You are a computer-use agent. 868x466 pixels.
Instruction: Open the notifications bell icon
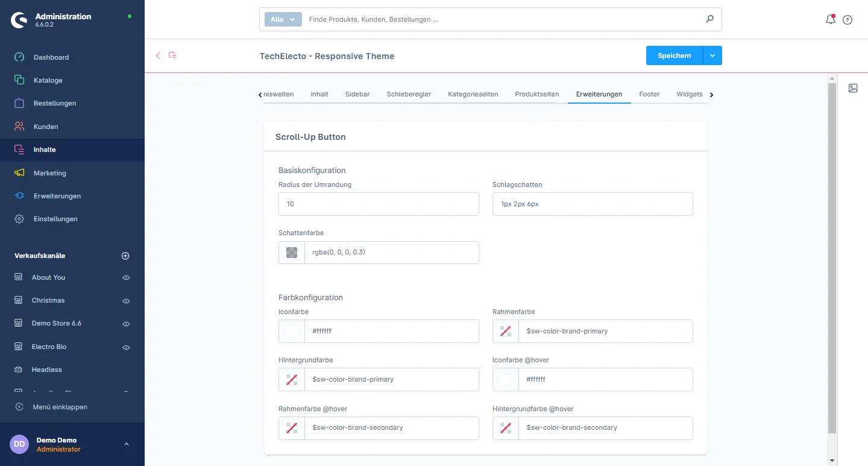coord(830,19)
